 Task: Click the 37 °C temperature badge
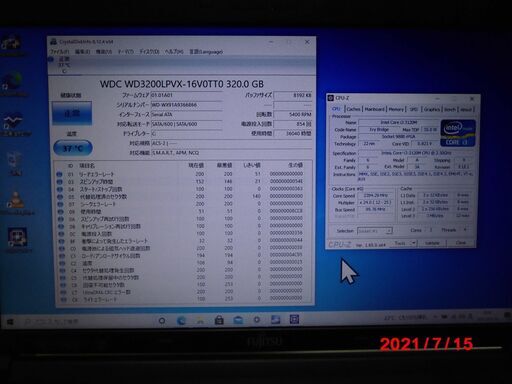pos(73,148)
